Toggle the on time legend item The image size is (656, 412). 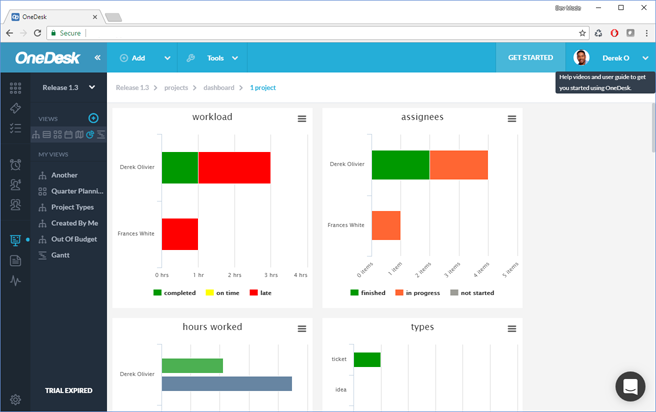pyautogui.click(x=222, y=293)
